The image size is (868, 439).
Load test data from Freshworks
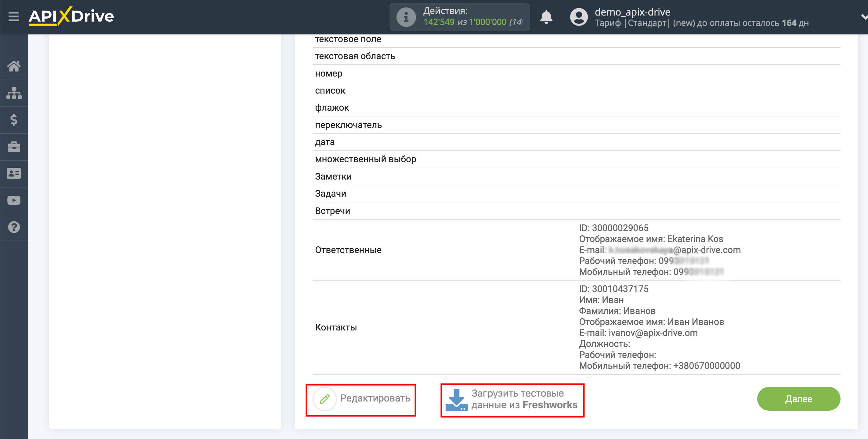click(x=512, y=400)
